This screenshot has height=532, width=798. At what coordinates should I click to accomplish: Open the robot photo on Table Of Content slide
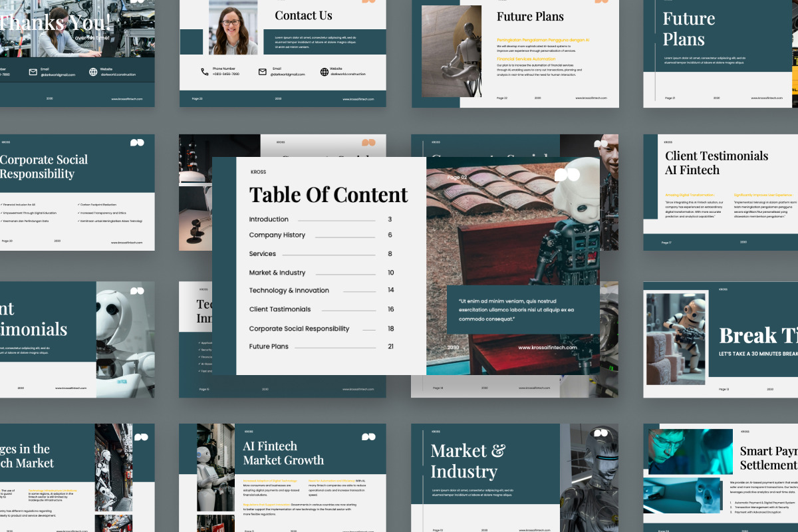[513, 266]
